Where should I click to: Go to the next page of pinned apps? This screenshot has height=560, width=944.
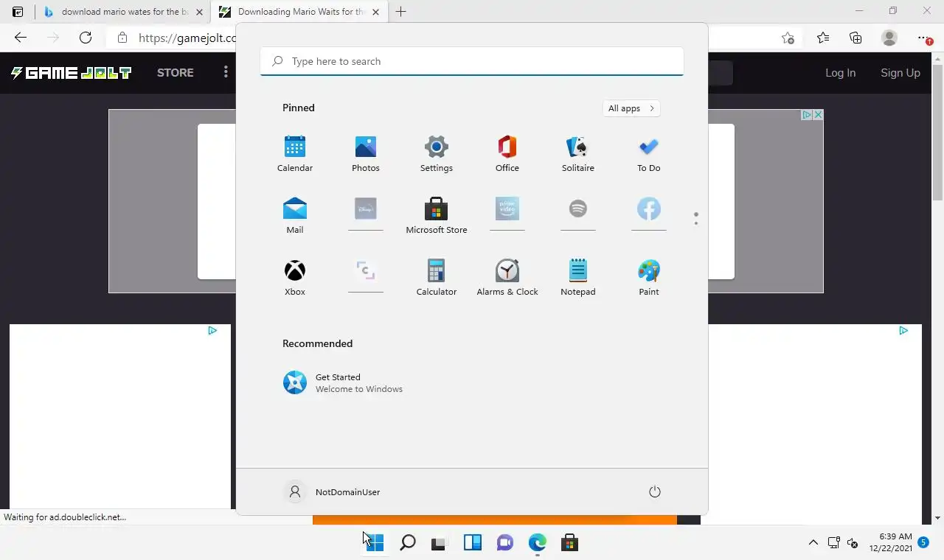pyautogui.click(x=695, y=223)
